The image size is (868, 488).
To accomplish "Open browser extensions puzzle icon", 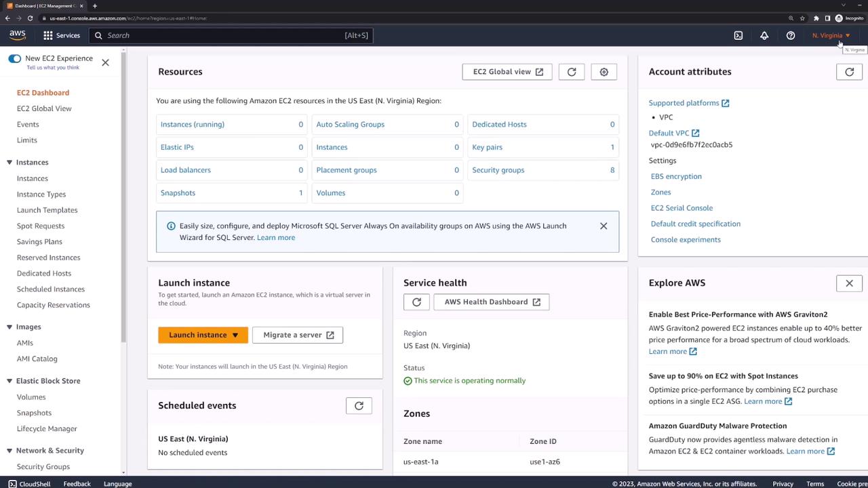I will (x=816, y=18).
